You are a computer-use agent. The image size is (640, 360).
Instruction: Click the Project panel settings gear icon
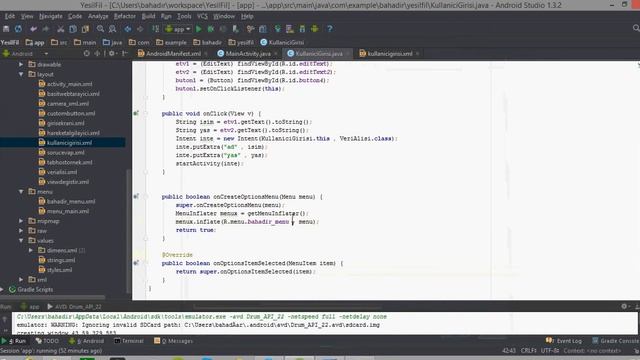[x=112, y=53]
